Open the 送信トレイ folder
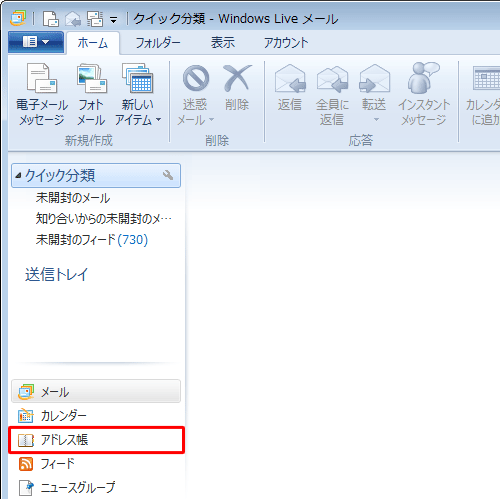 tap(56, 275)
